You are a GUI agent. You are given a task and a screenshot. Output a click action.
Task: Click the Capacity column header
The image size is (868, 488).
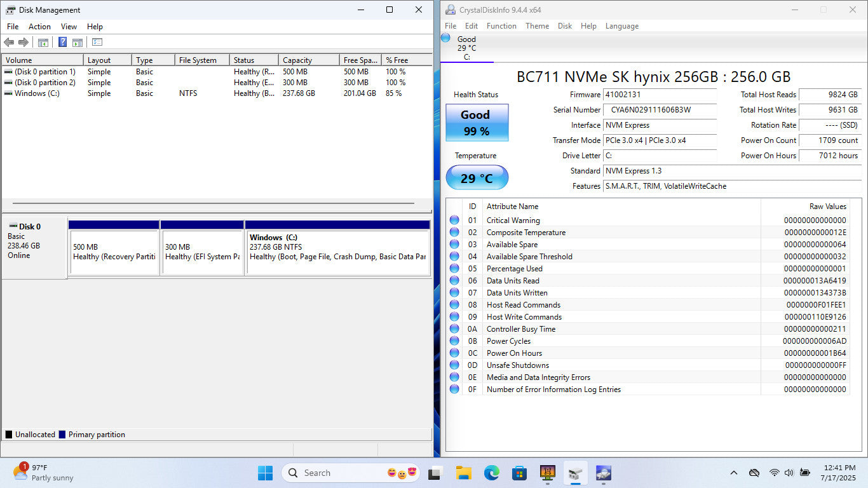coord(297,60)
